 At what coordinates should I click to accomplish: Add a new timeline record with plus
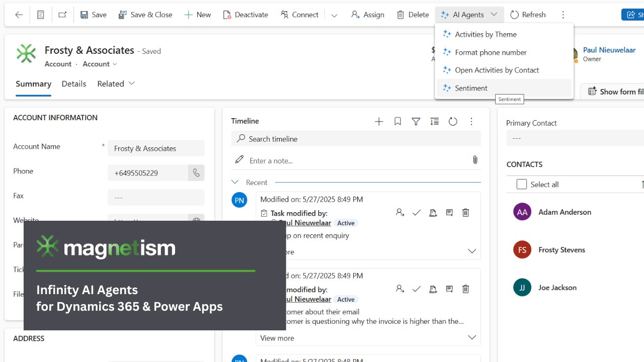pyautogui.click(x=379, y=121)
